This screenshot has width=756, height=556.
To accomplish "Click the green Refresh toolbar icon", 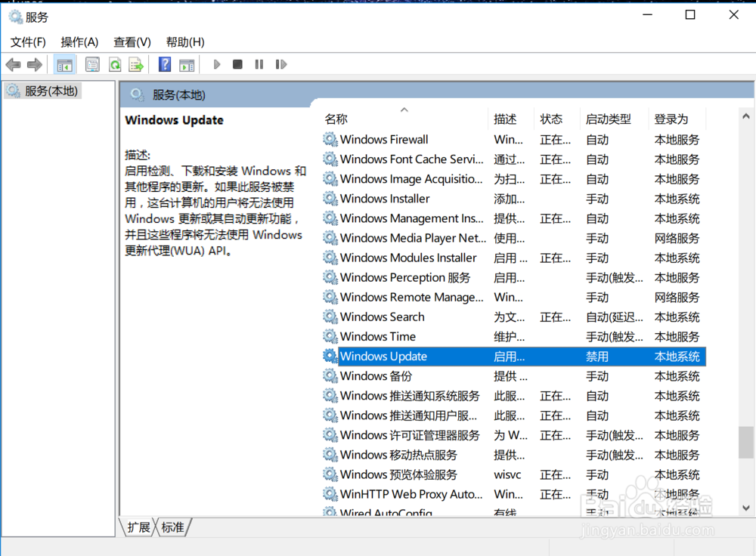I will pyautogui.click(x=115, y=64).
